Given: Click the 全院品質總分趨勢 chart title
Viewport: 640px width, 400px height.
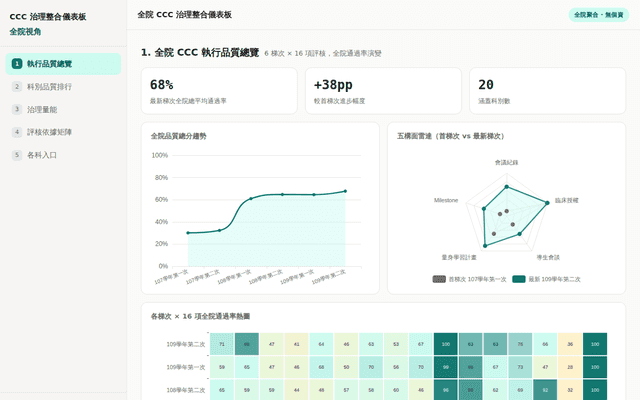Looking at the screenshot, I should tap(179, 136).
